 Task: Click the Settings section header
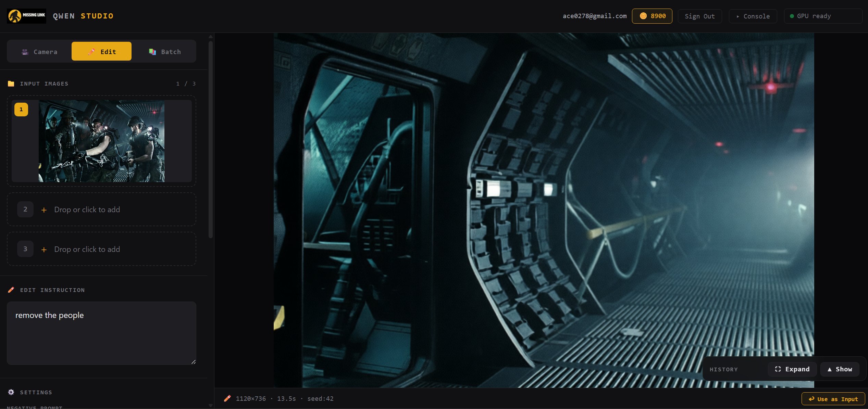coord(36,392)
